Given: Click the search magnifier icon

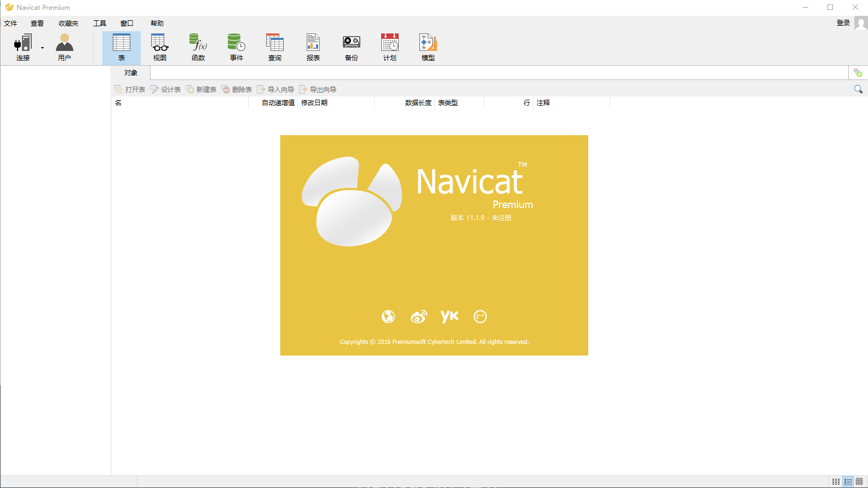Looking at the screenshot, I should tap(858, 89).
